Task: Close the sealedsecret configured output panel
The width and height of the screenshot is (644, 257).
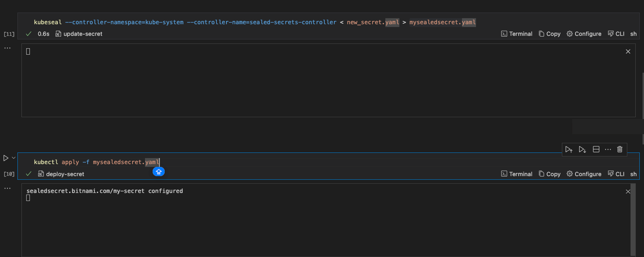Action: [628, 192]
